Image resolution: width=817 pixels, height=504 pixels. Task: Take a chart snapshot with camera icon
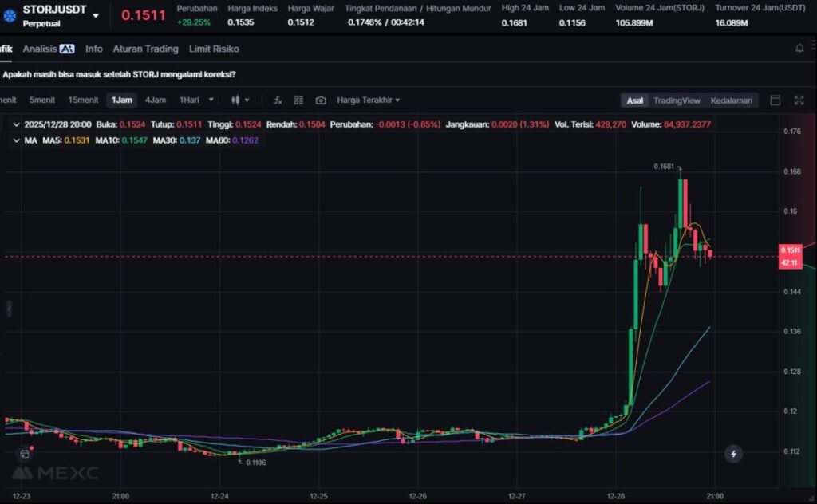[321, 100]
